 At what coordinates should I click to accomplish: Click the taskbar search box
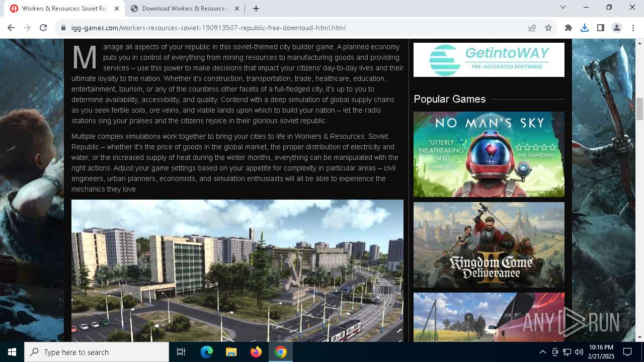(x=97, y=352)
